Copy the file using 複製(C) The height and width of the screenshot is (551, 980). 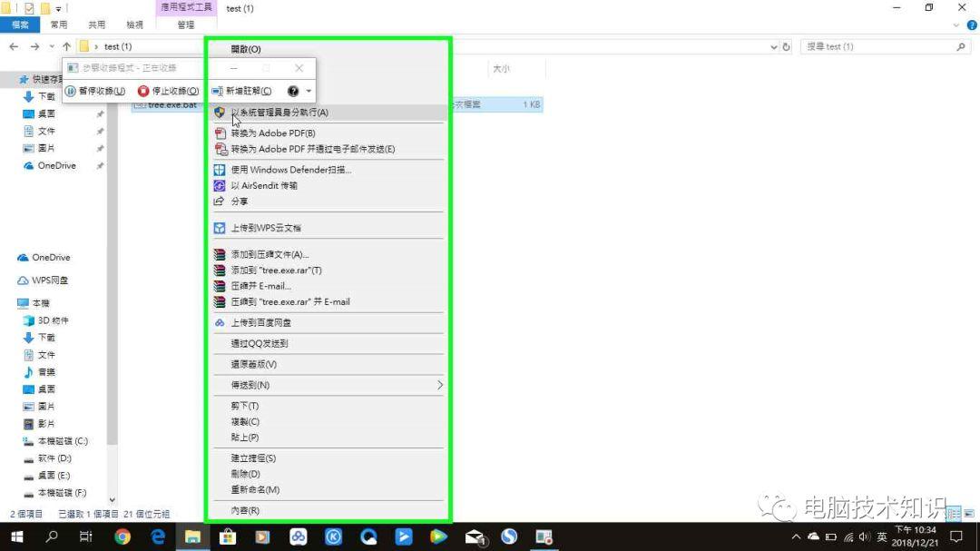(x=328, y=421)
